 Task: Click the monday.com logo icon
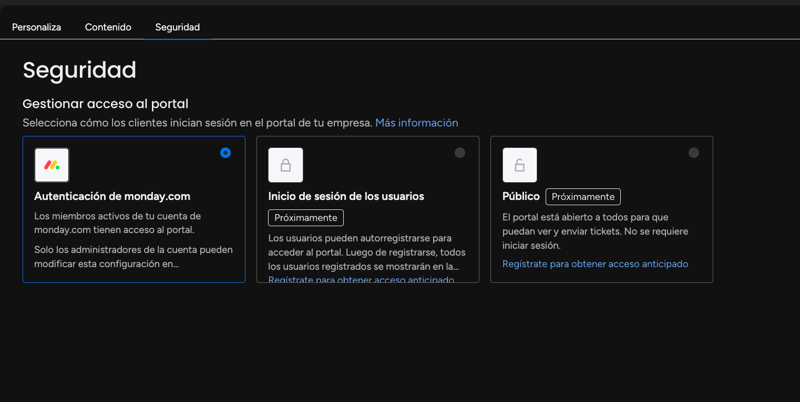click(52, 165)
